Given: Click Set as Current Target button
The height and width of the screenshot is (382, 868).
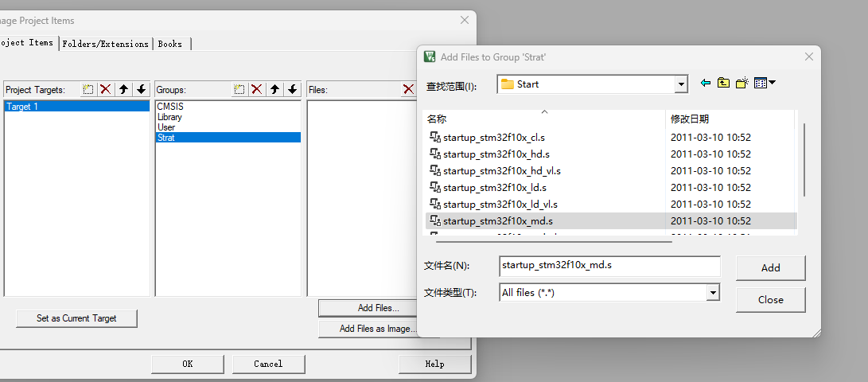Looking at the screenshot, I should (x=76, y=318).
